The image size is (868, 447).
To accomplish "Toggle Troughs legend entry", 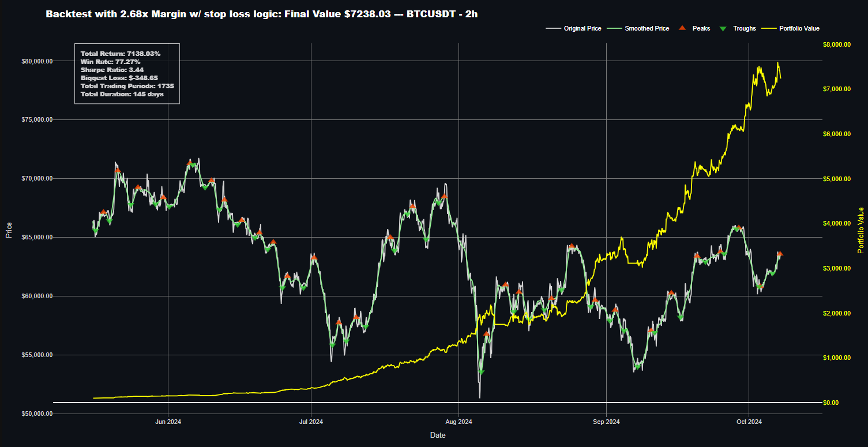I will click(737, 28).
